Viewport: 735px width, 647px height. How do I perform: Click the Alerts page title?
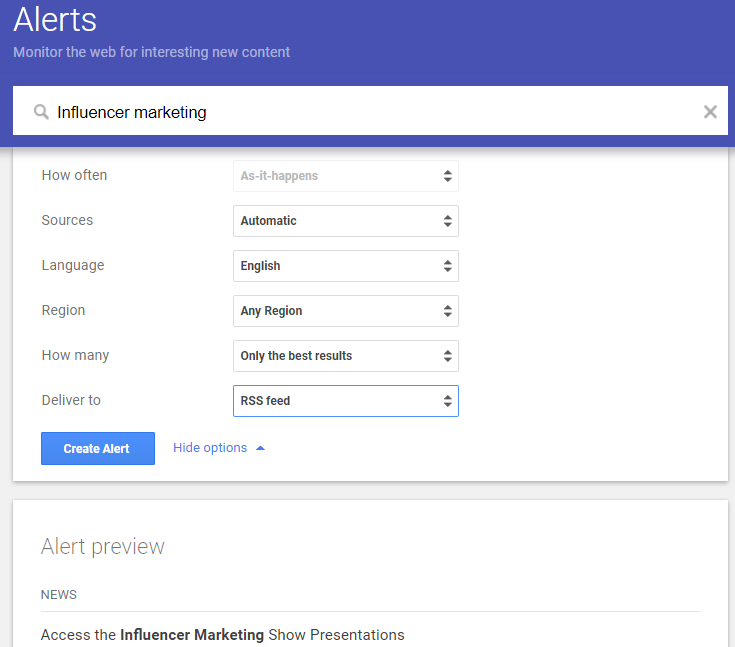56,19
